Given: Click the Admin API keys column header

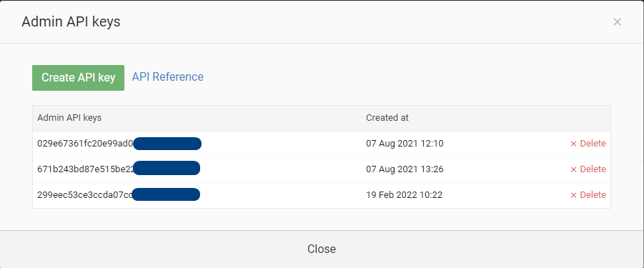Looking at the screenshot, I should coord(69,118).
